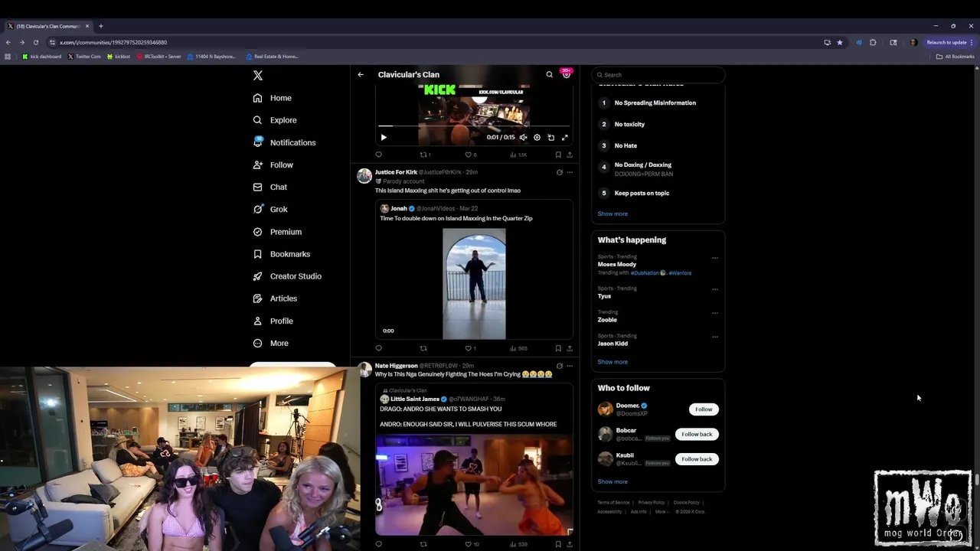Open more options on Justice For Kirk post
This screenshot has height=551, width=980.
569,172
